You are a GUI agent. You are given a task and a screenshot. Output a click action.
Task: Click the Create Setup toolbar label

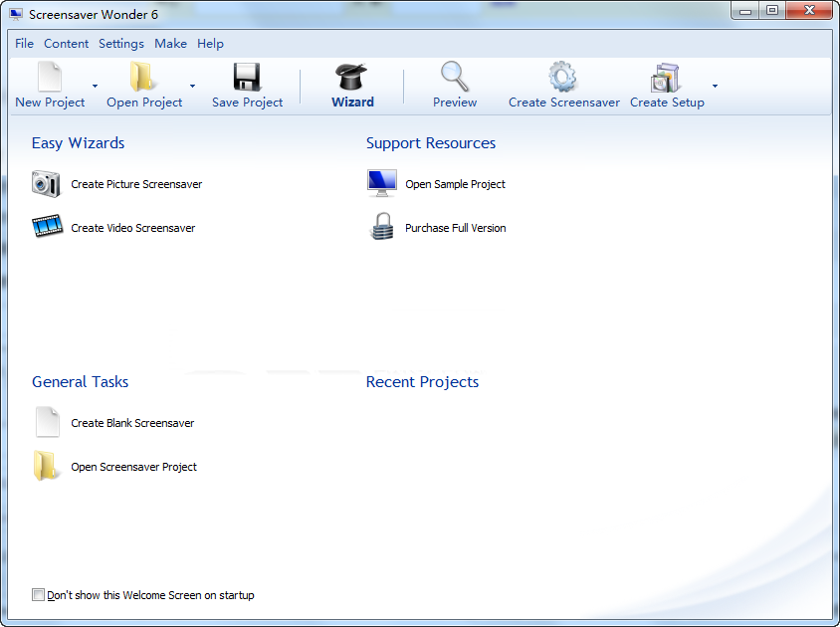pyautogui.click(x=667, y=103)
